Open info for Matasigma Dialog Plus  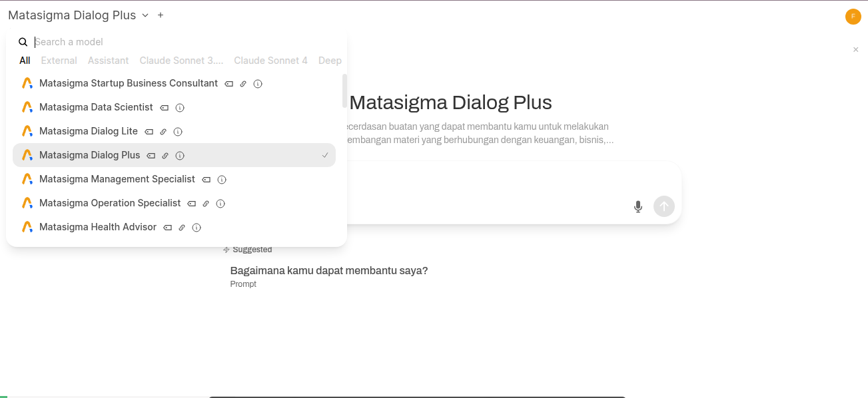coord(180,155)
